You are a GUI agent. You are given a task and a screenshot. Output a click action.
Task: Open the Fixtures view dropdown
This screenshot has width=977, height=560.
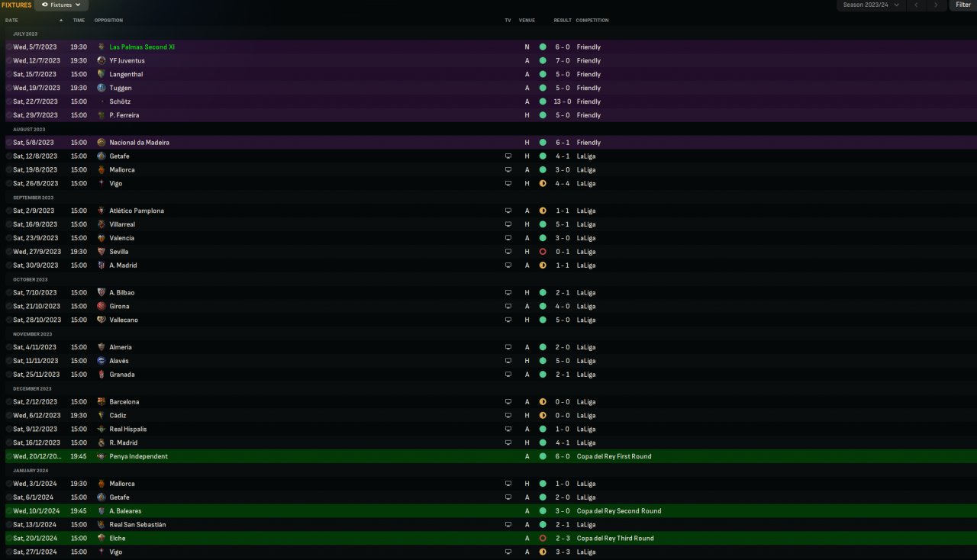61,5
